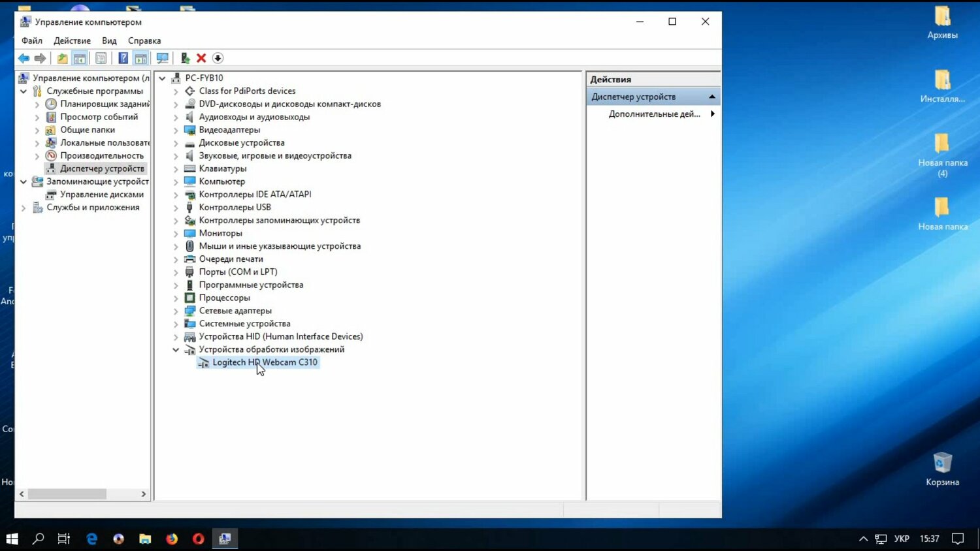Screen dimensions: 980x551
Task: Collapse Устройства обработки изображений category
Action: pos(176,350)
